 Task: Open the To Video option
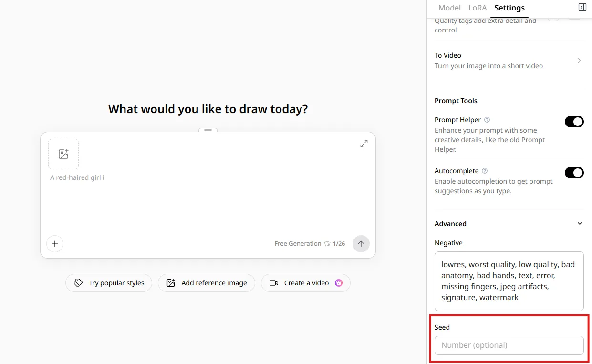pyautogui.click(x=509, y=61)
